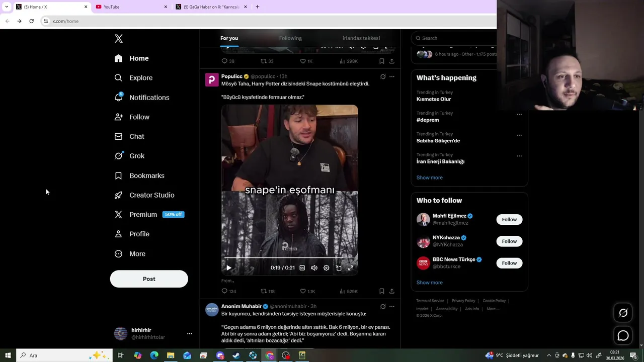644x362 pixels.
Task: Open more options for Sabiha Gökçen'de trend
Action: 519,135
